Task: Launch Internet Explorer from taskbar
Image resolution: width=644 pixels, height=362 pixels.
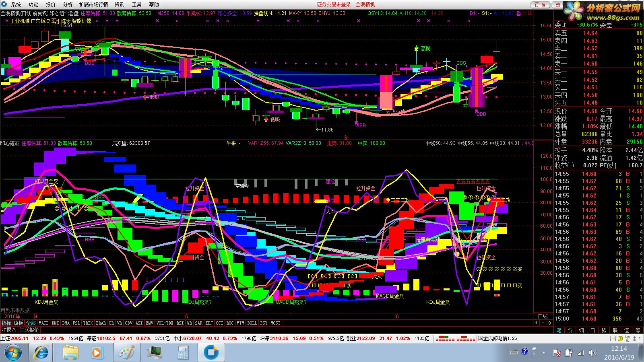Action: click(x=41, y=353)
